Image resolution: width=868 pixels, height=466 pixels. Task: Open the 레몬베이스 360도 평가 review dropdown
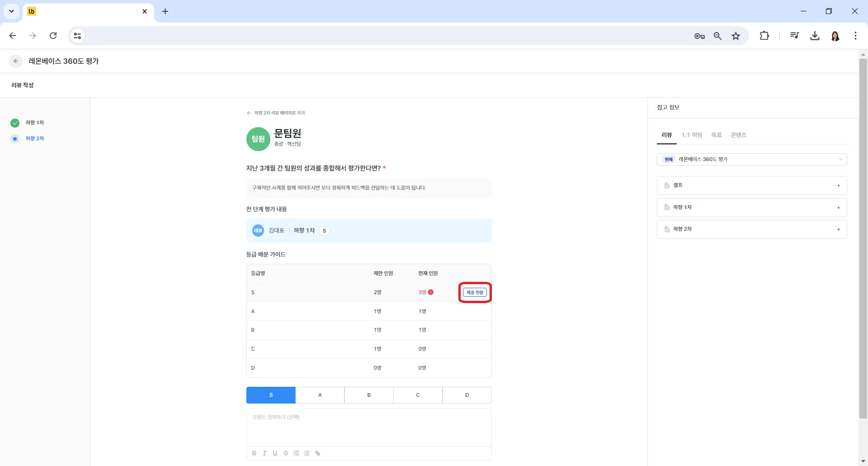(x=752, y=159)
